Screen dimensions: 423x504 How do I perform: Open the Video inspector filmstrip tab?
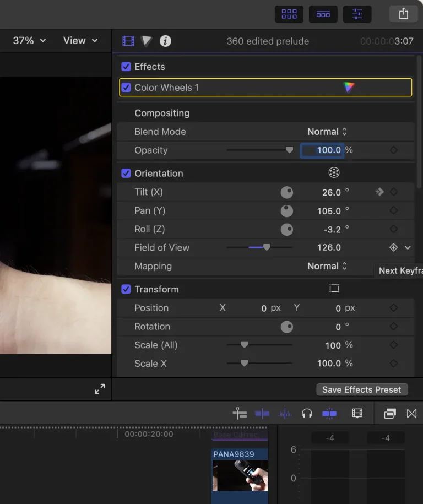coord(128,41)
